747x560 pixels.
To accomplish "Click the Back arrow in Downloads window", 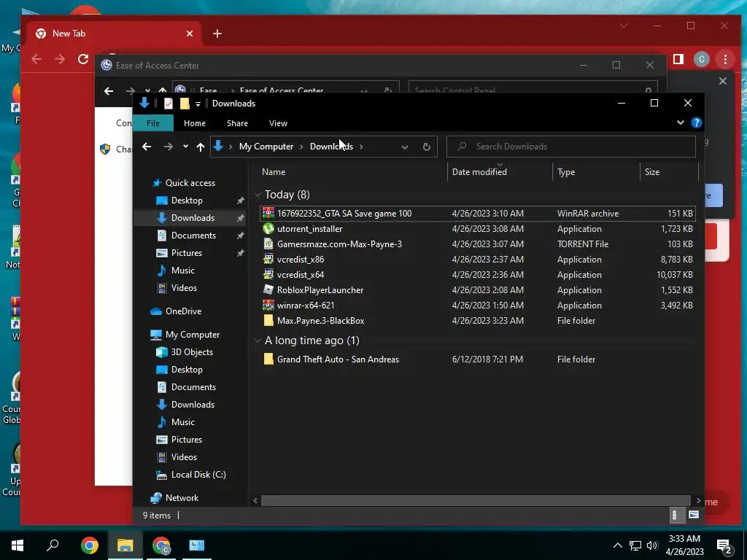I will point(147,147).
